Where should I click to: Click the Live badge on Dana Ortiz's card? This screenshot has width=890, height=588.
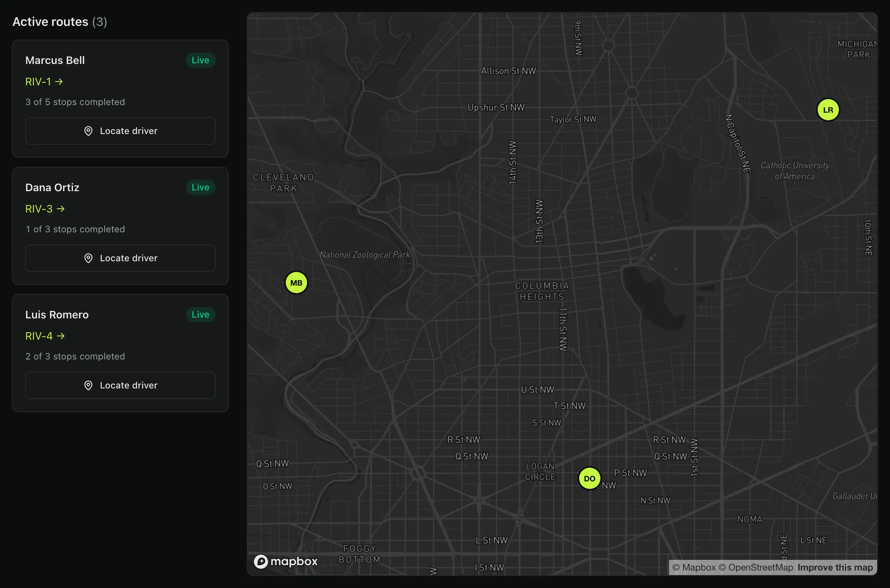pos(200,187)
